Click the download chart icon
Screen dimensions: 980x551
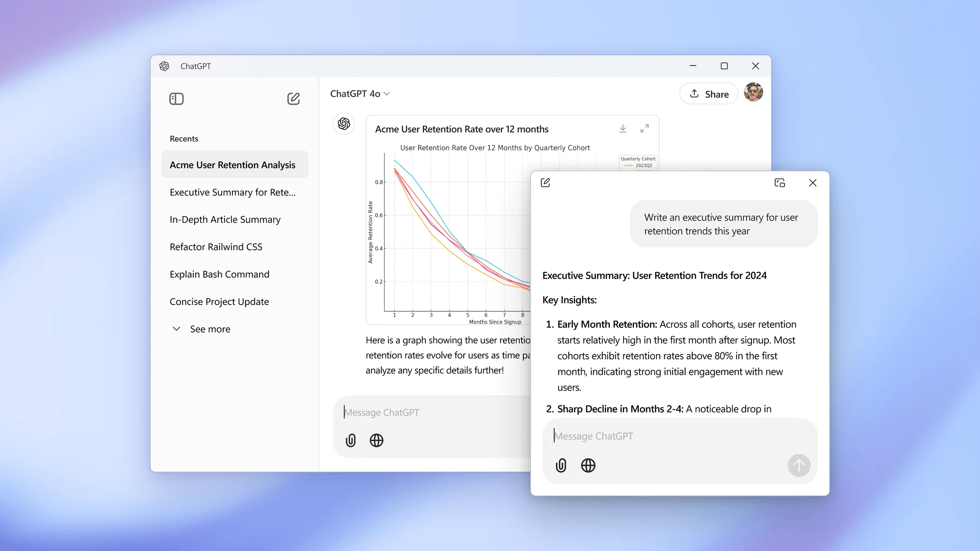(623, 128)
